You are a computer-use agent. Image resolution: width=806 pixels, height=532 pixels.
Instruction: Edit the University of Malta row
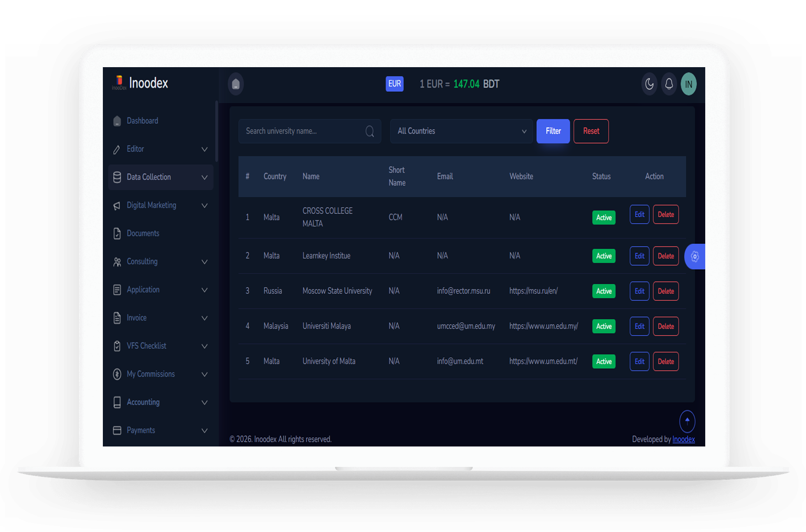pyautogui.click(x=640, y=361)
